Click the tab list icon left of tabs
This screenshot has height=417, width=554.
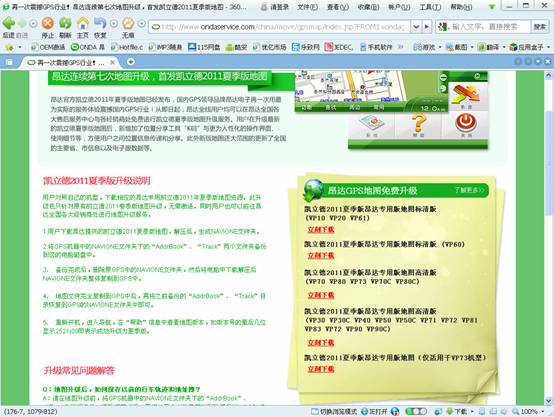pos(10,63)
